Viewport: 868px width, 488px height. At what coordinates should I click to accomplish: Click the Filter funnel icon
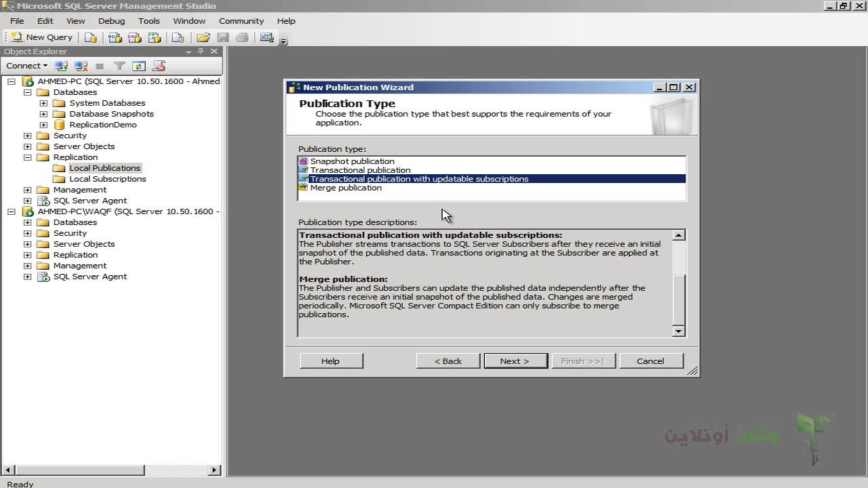coord(119,66)
